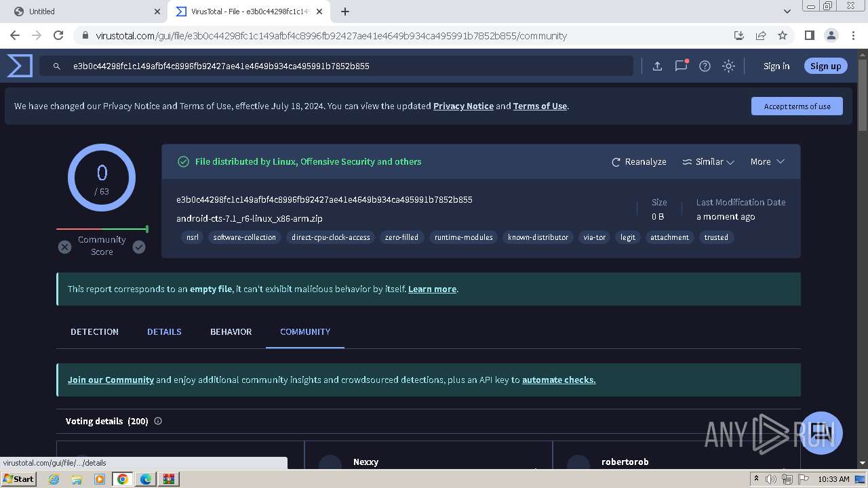This screenshot has width=868, height=488.
Task: Open File Explorer folder from taskbar
Action: pyautogui.click(x=77, y=479)
